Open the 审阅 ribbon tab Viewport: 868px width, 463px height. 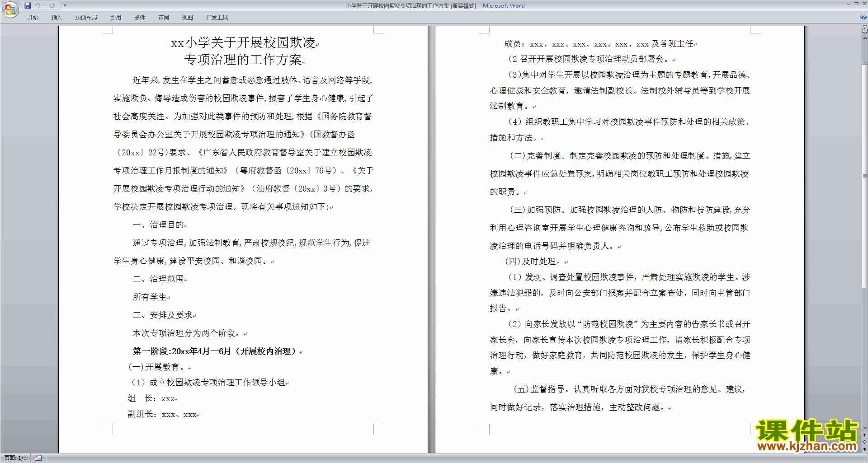pos(164,18)
